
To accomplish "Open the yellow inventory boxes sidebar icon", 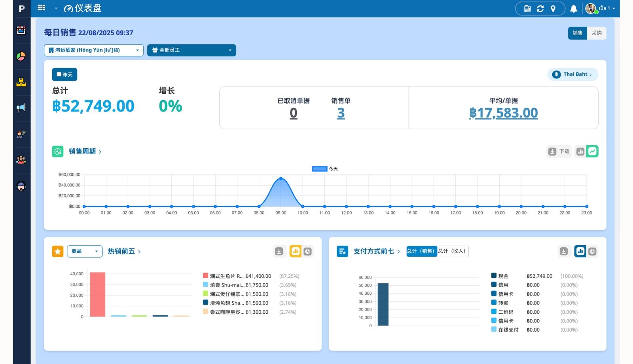I will pyautogui.click(x=21, y=82).
